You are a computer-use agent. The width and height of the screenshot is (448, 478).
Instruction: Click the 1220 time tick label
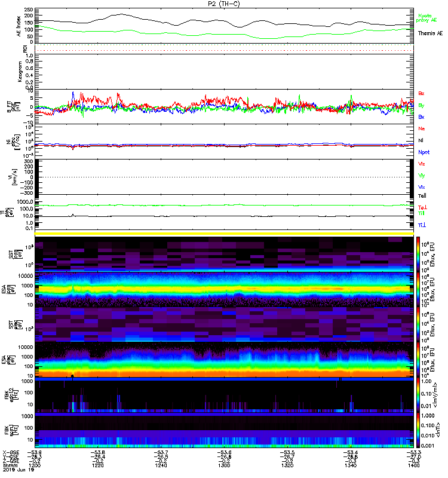point(98,465)
